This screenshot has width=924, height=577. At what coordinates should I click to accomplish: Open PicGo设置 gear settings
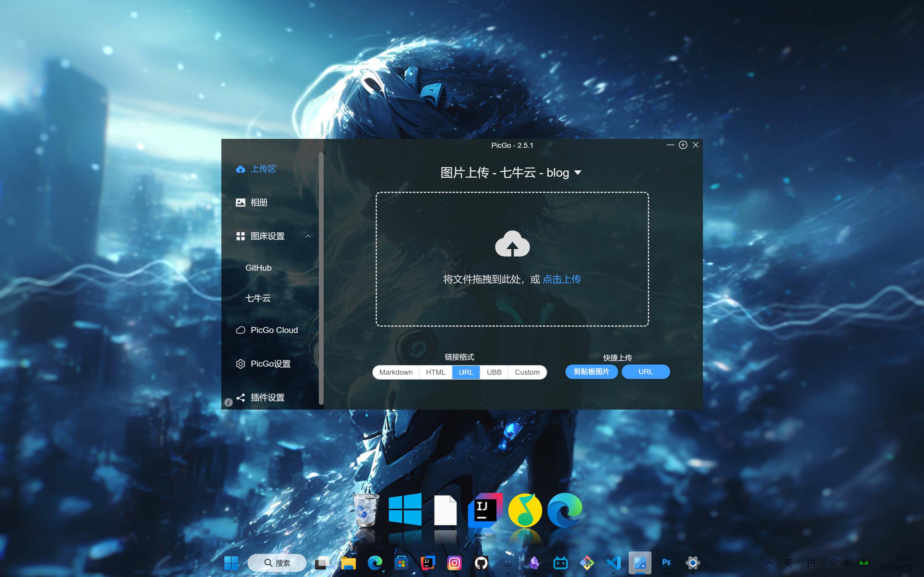pos(270,364)
